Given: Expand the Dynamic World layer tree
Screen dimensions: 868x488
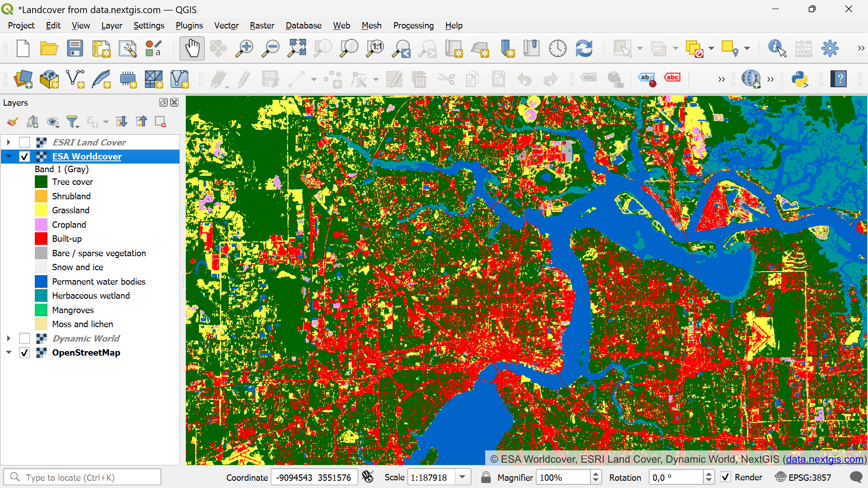Looking at the screenshot, I should point(9,338).
